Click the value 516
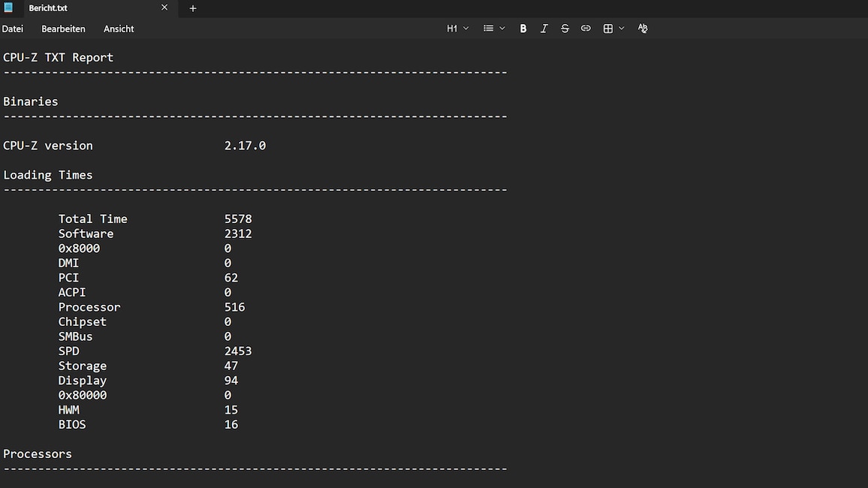Image resolution: width=868 pixels, height=488 pixels. click(x=235, y=307)
